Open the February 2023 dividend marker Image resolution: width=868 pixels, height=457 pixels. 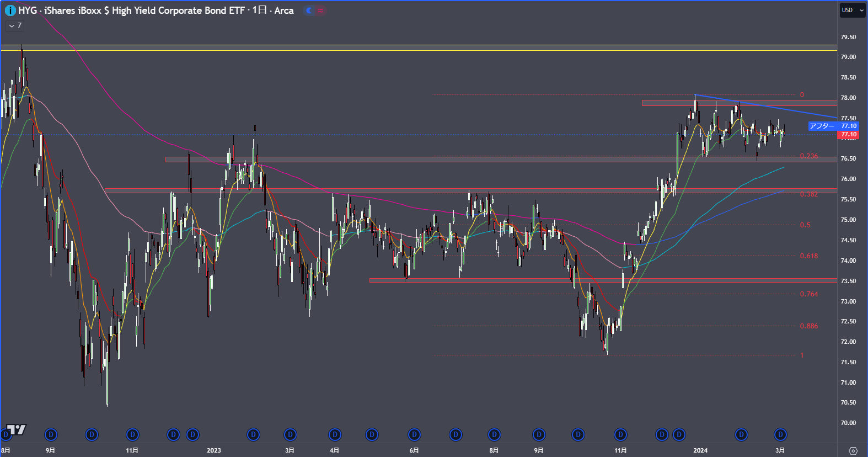click(x=253, y=435)
